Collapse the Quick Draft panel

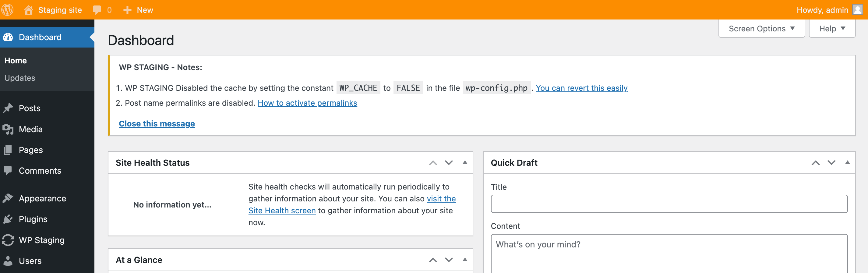(848, 162)
